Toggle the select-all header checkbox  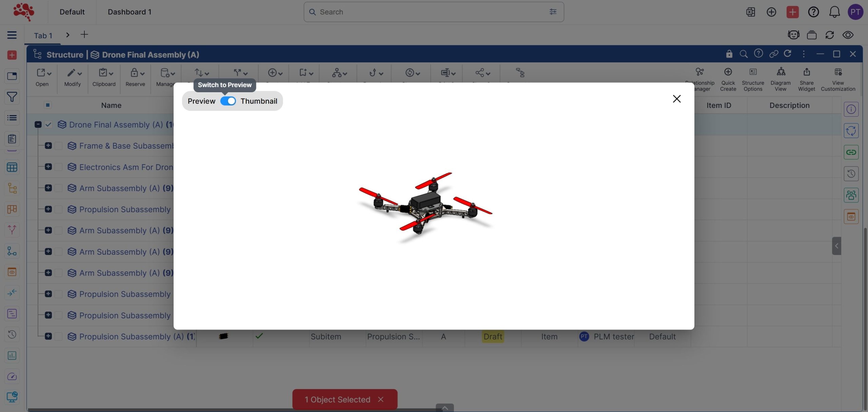pyautogui.click(x=48, y=105)
